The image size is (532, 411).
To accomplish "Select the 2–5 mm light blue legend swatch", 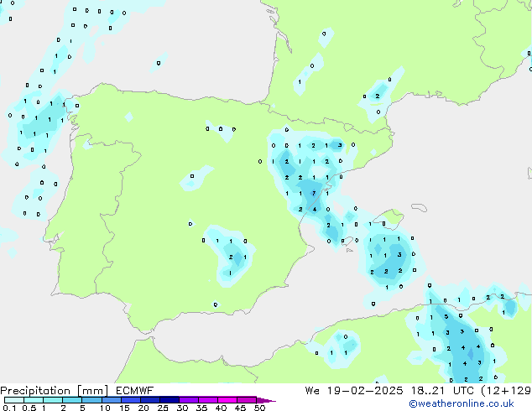I will tap(74, 400).
